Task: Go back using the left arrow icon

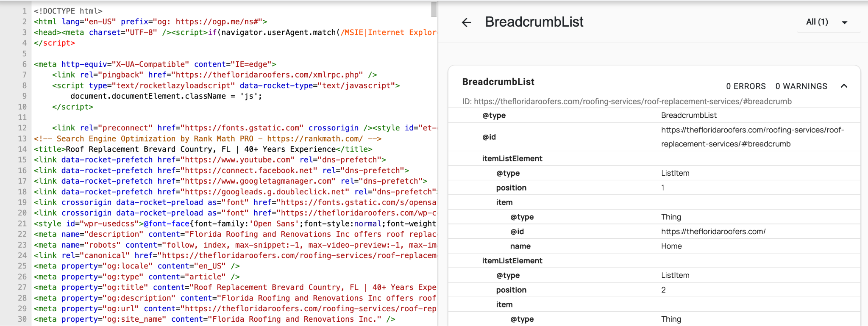Action: click(x=466, y=22)
